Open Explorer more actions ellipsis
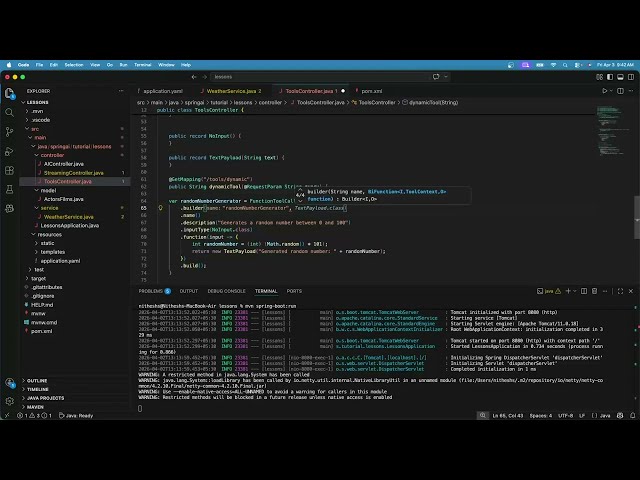 121,91
